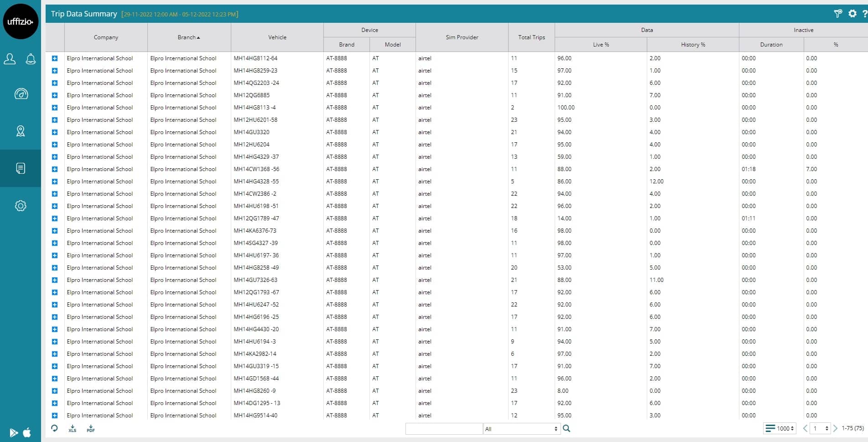
Task: Export the report as XLS
Action: pos(73,429)
